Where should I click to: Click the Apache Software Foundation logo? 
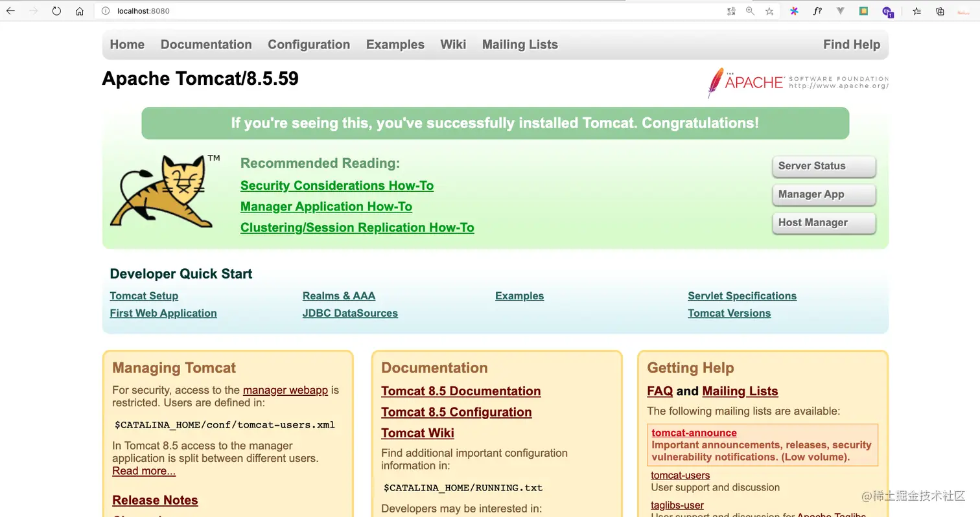[798, 83]
